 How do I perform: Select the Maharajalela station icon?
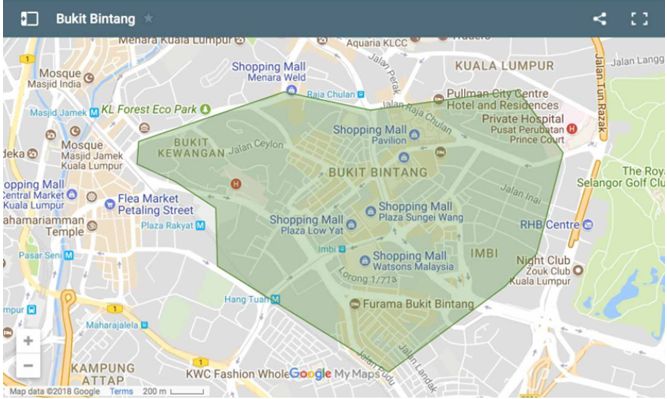144,325
